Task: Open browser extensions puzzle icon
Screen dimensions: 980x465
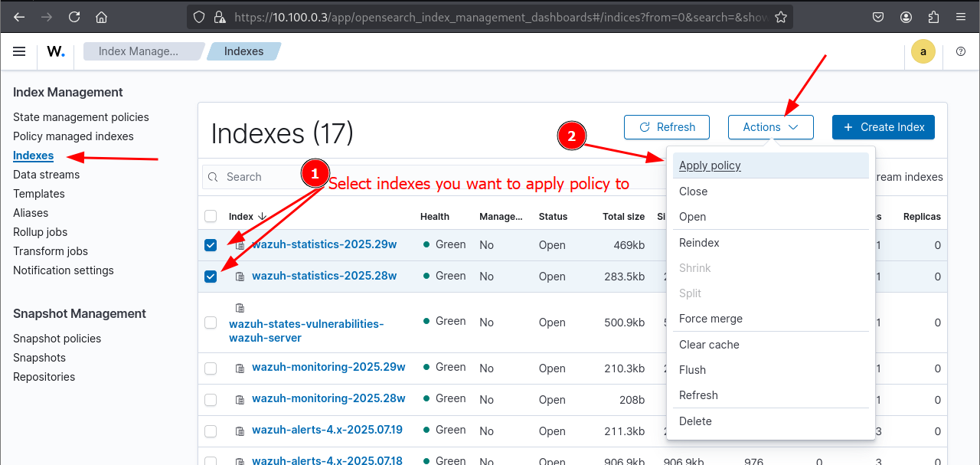Action: pos(933,17)
